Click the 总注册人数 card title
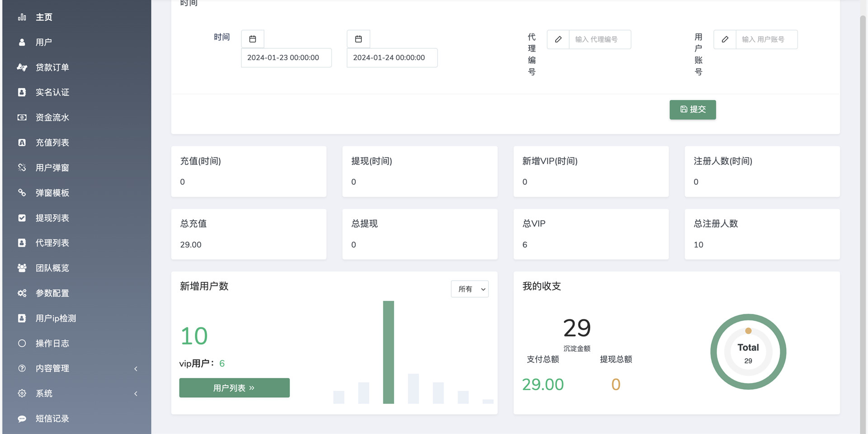 click(716, 224)
